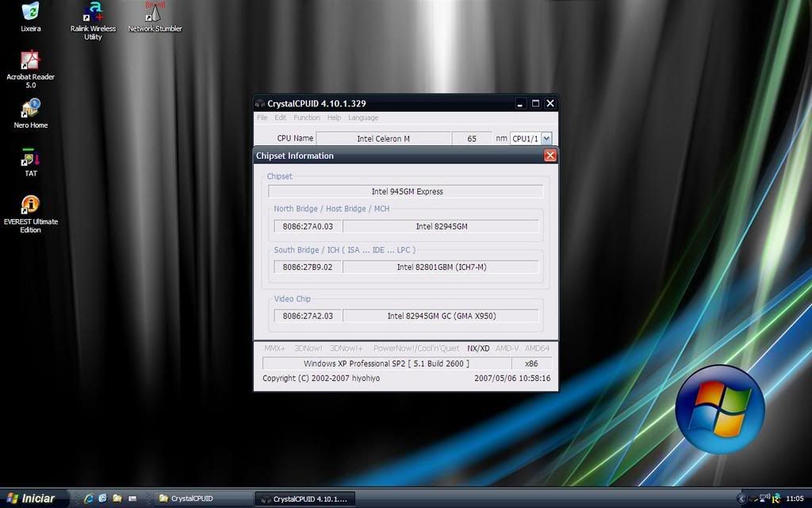This screenshot has height=508, width=812.
Task: Open the Language menu
Action: click(x=363, y=118)
